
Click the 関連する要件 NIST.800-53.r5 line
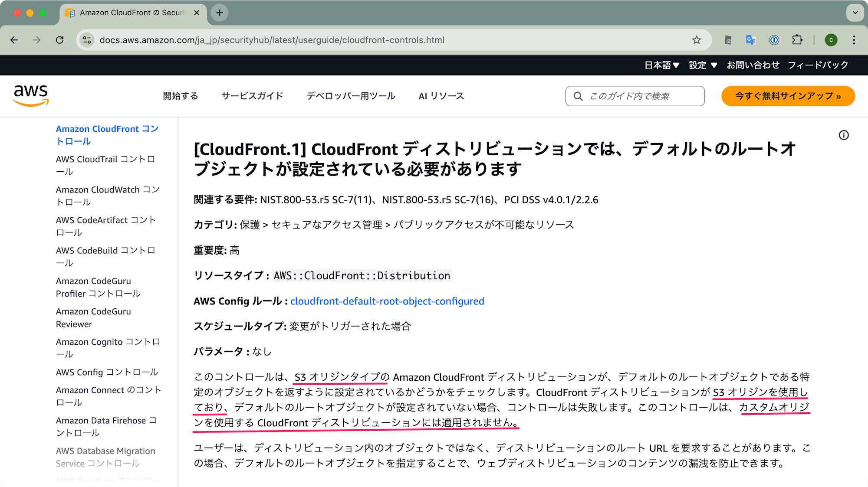click(x=396, y=199)
